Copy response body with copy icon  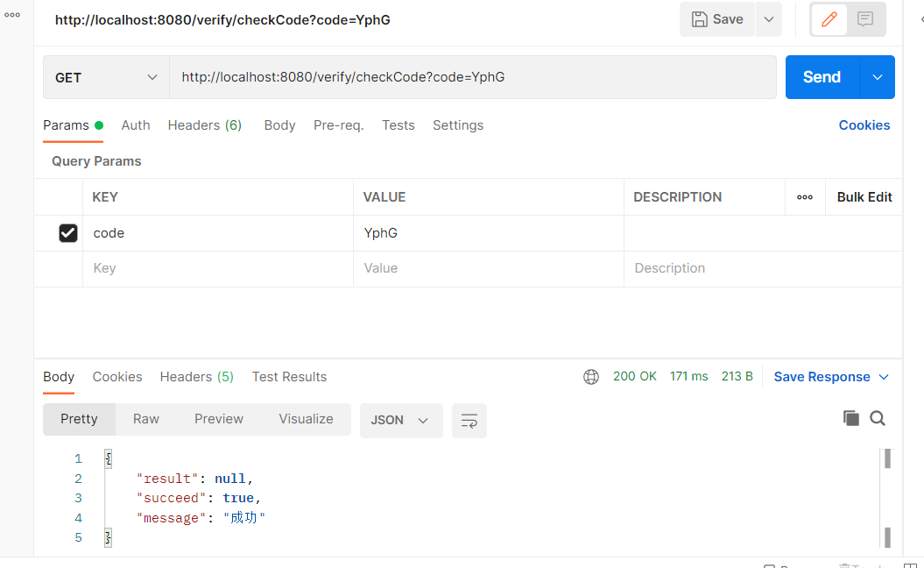(850, 418)
